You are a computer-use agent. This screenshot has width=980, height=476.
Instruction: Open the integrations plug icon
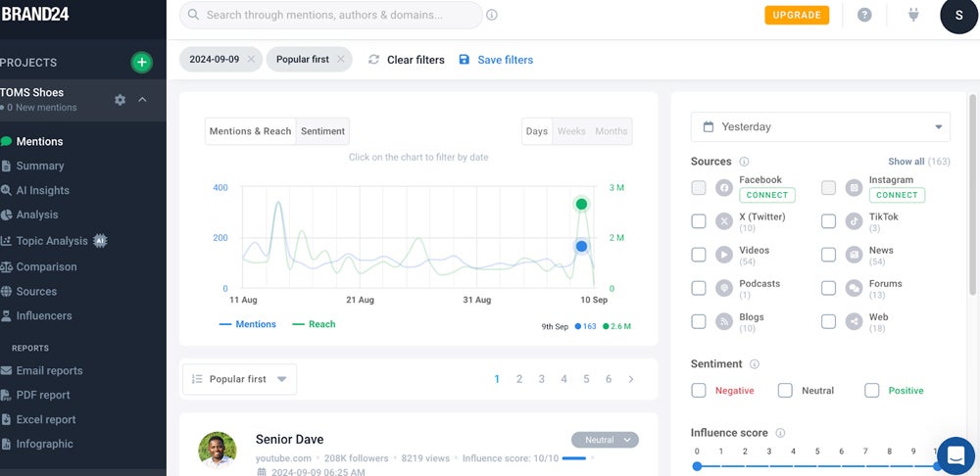(913, 15)
